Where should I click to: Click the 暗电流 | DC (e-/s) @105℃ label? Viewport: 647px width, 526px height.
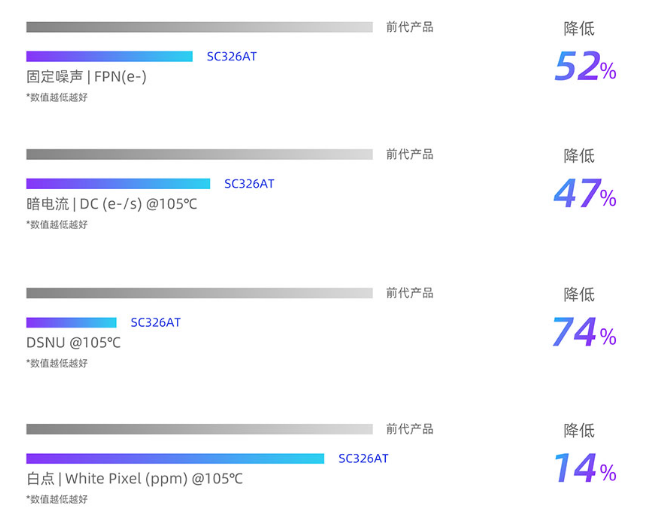pos(112,204)
